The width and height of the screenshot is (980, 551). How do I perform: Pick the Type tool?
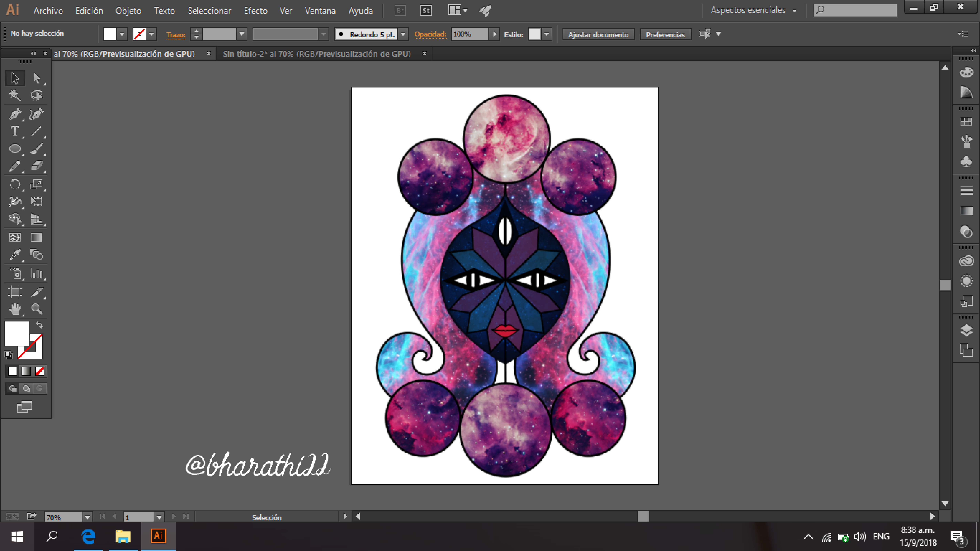[15, 131]
